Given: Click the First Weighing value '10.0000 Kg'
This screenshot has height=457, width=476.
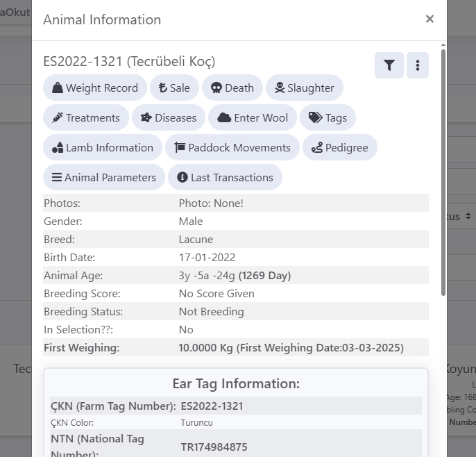Looking at the screenshot, I should click(205, 347).
